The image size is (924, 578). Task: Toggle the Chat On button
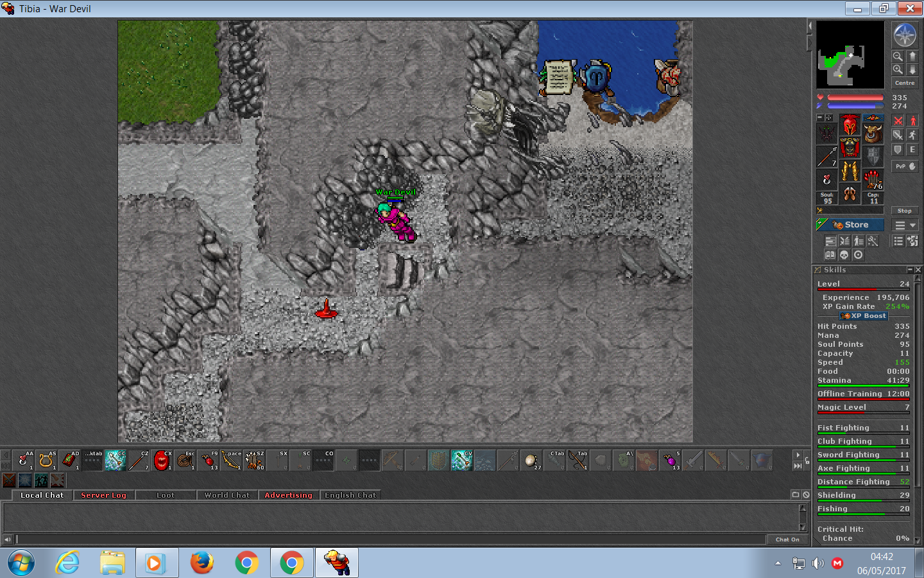pos(787,539)
